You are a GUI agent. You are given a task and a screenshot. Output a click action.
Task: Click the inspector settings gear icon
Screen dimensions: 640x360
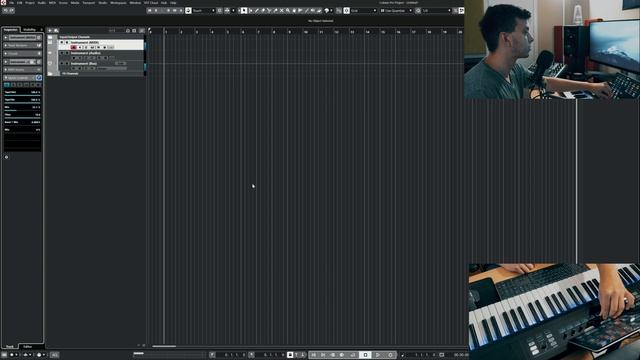(7, 157)
